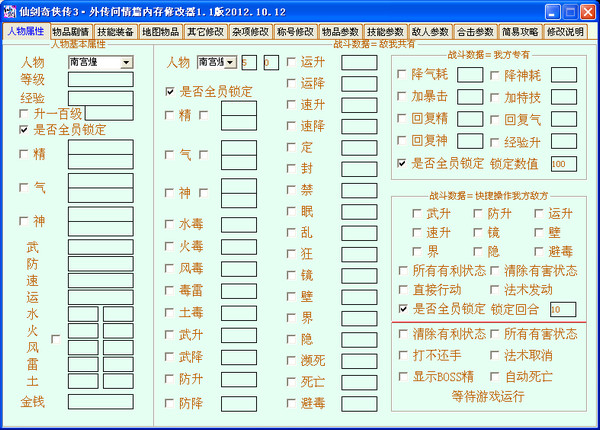Viewport: 600px width, 430px height.
Task: Tick the 加特技 checkbox
Action: pyautogui.click(x=494, y=98)
